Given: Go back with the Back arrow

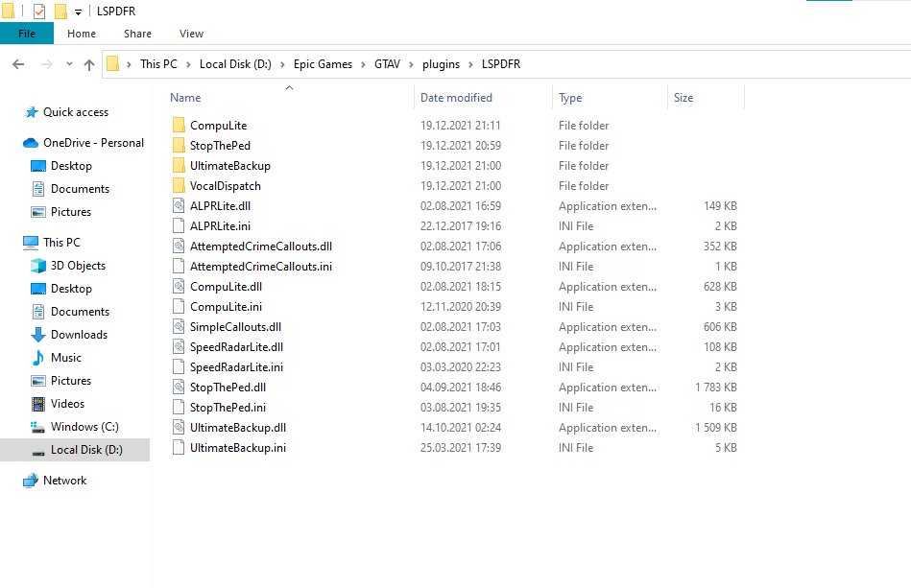Looking at the screenshot, I should pyautogui.click(x=18, y=64).
